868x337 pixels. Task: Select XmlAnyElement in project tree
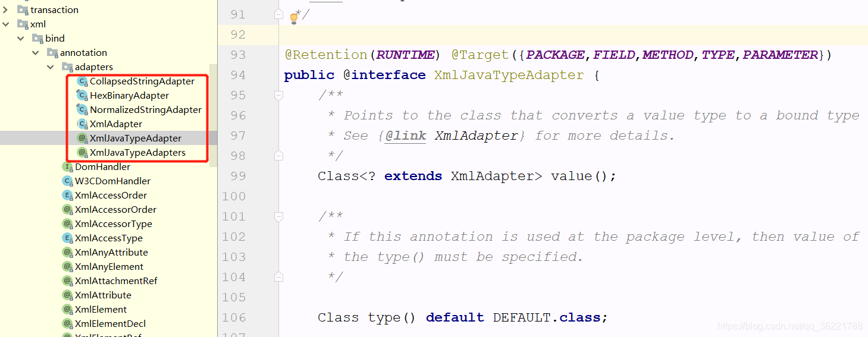point(109,266)
